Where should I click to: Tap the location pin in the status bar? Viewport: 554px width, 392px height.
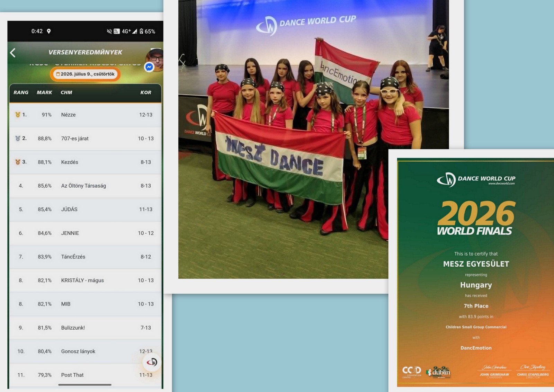point(49,31)
